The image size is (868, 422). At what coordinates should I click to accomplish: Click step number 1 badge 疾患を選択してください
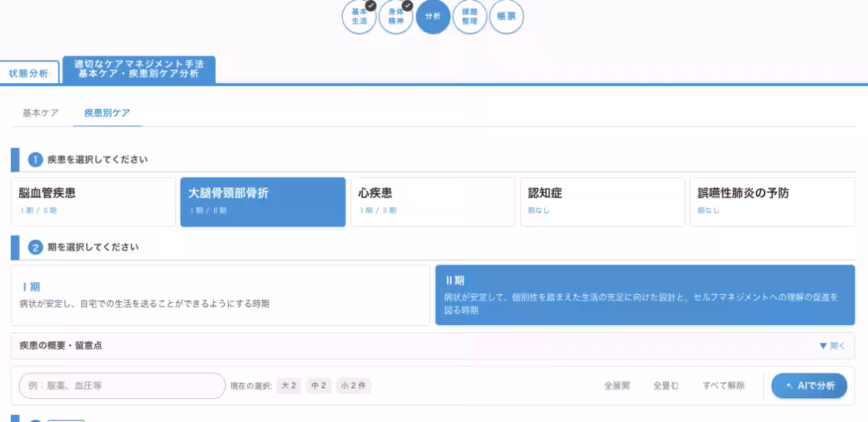pos(35,160)
